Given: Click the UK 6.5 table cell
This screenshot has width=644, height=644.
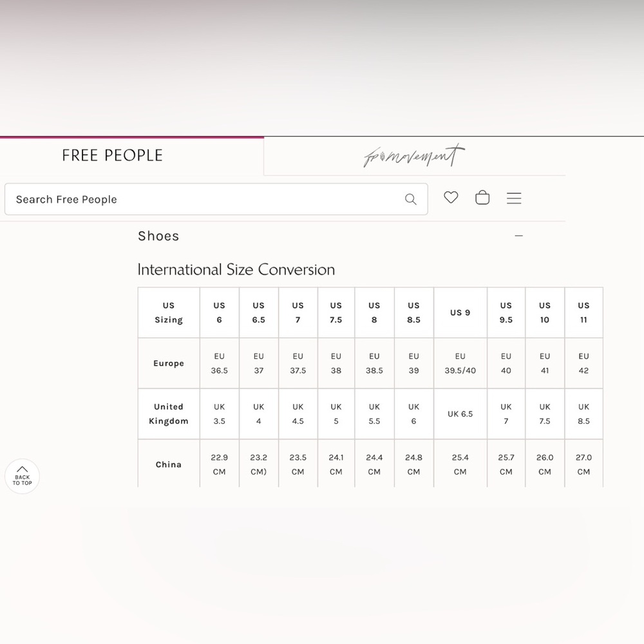Looking at the screenshot, I should [x=460, y=414].
